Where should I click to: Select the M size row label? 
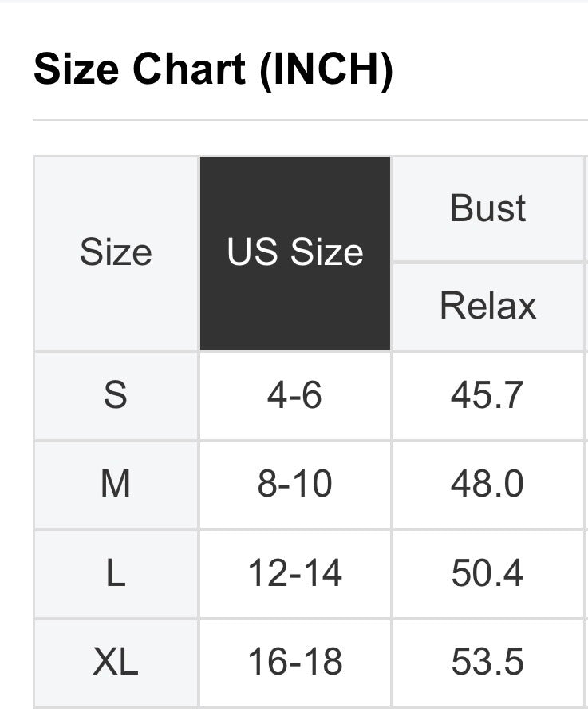click(116, 485)
